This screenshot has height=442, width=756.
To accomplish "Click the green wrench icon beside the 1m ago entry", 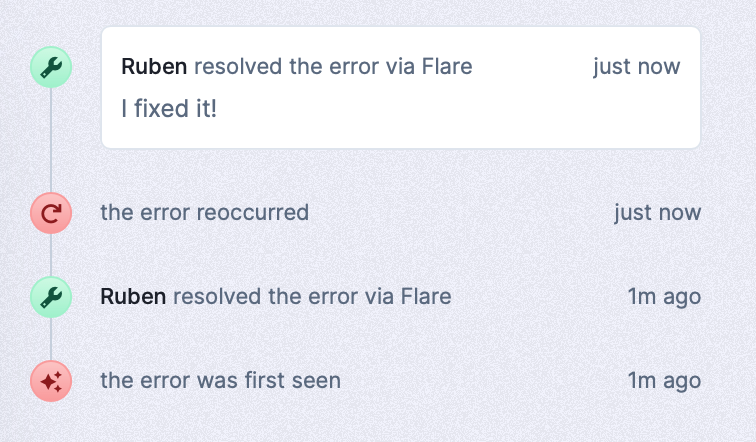I will (51, 297).
